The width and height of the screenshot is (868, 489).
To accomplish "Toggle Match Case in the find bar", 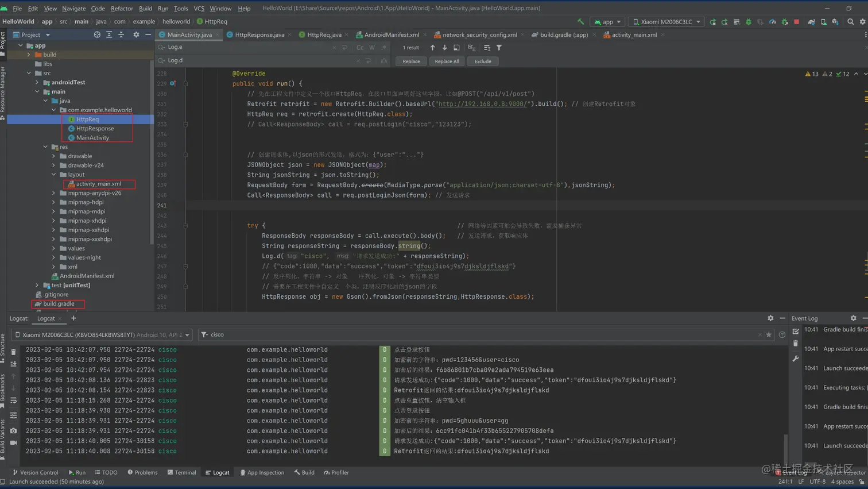I will (360, 48).
